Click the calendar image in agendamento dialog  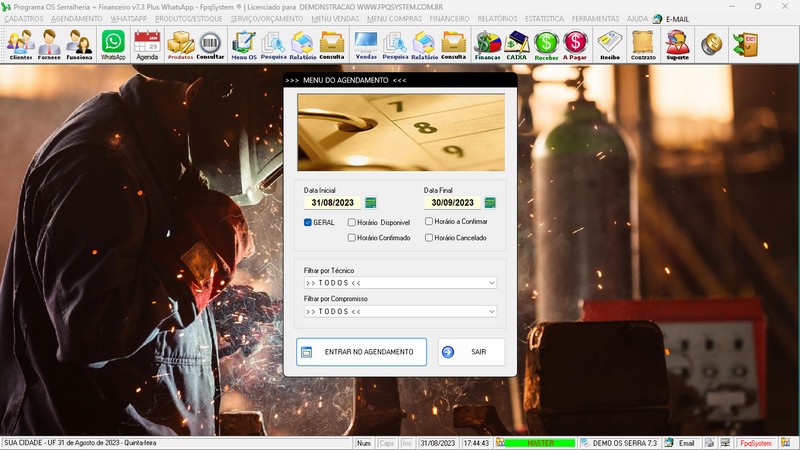pyautogui.click(x=401, y=132)
